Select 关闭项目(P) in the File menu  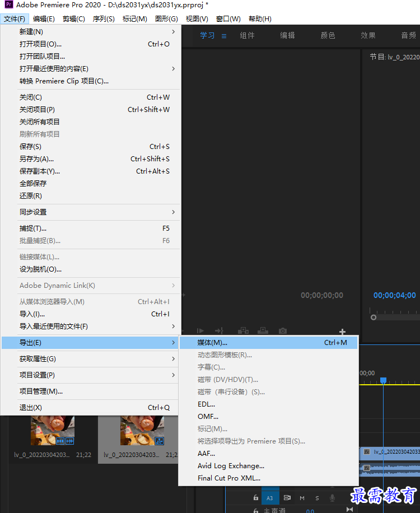pyautogui.click(x=91, y=110)
